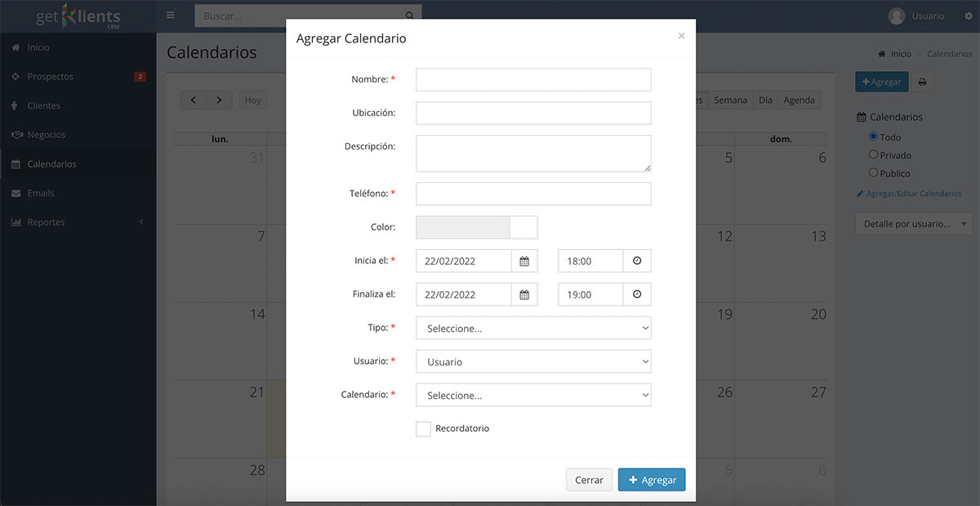This screenshot has width=980, height=506.
Task: Go to Prospectos in the sidebar
Action: [50, 77]
